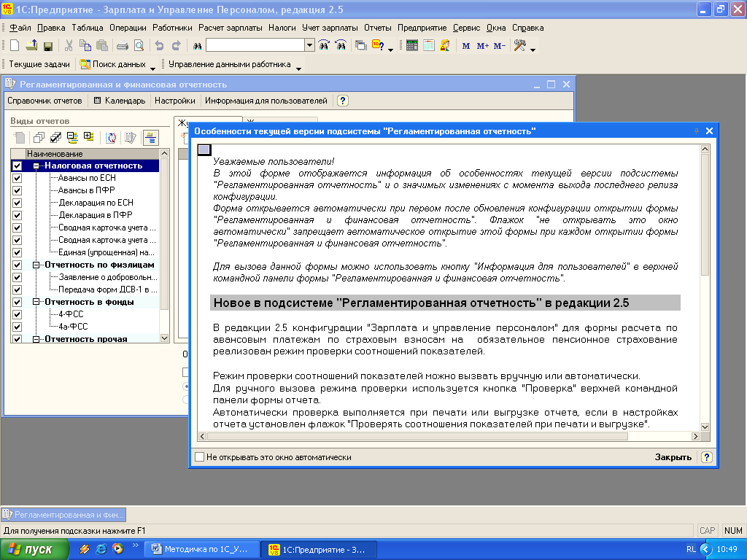This screenshot has width=747, height=560.
Task: Open the Файл menu
Action: tap(20, 28)
